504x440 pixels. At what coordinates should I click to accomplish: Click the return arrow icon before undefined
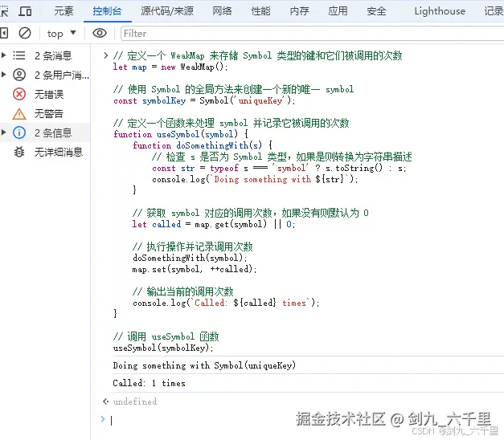pyautogui.click(x=105, y=401)
